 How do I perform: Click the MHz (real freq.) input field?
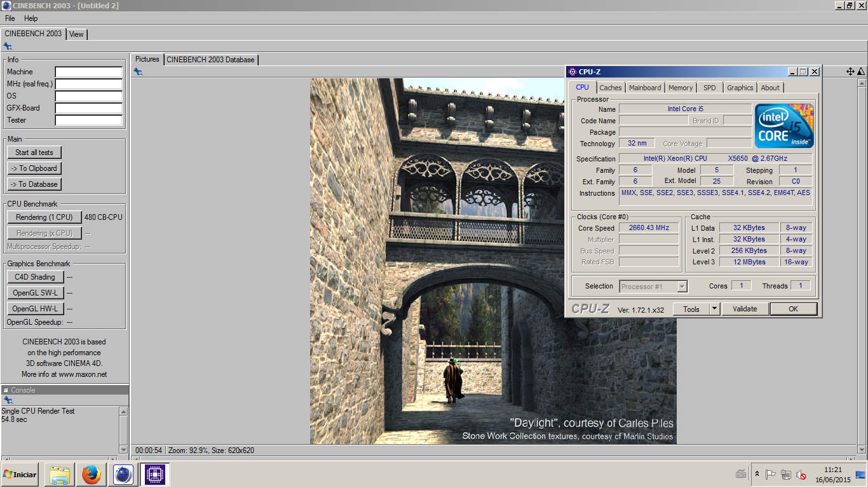point(89,84)
